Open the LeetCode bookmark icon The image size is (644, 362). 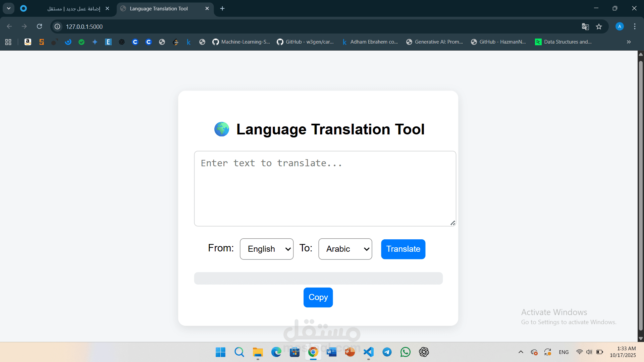coord(175,42)
